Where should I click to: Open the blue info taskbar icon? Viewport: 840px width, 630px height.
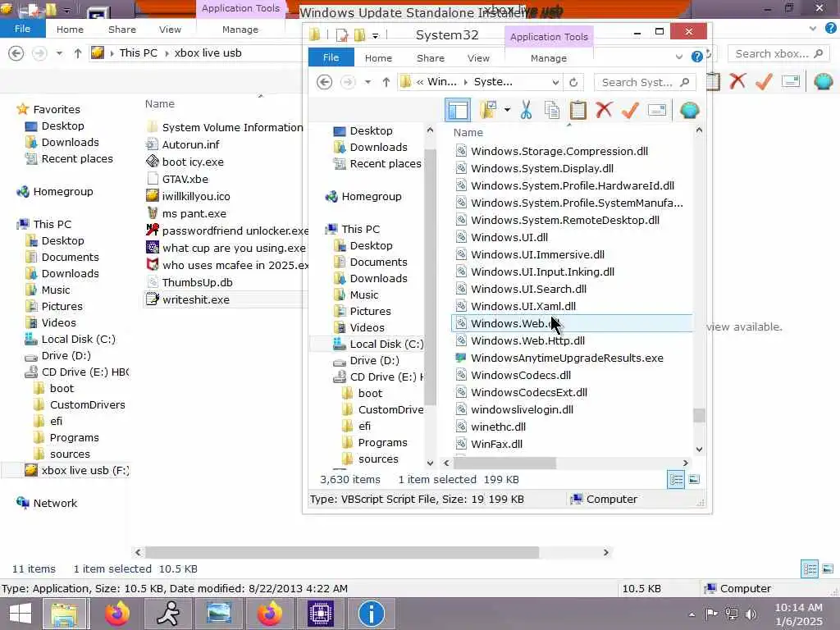tap(371, 614)
